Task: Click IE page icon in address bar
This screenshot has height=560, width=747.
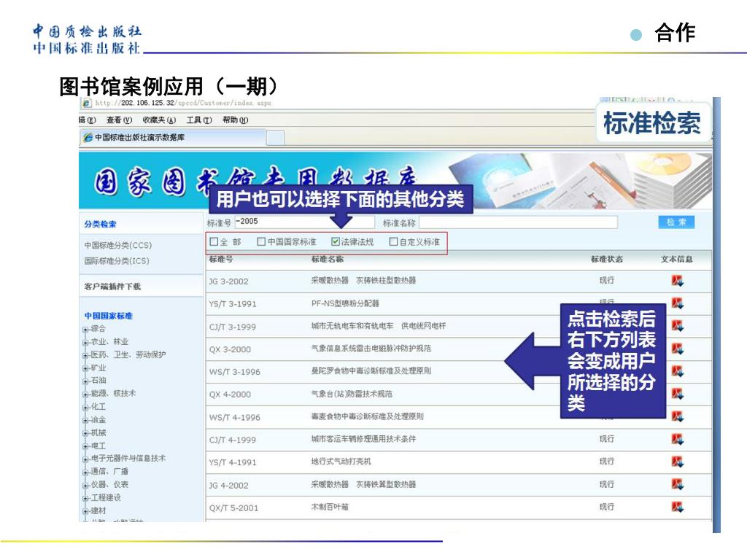Action: point(86,103)
